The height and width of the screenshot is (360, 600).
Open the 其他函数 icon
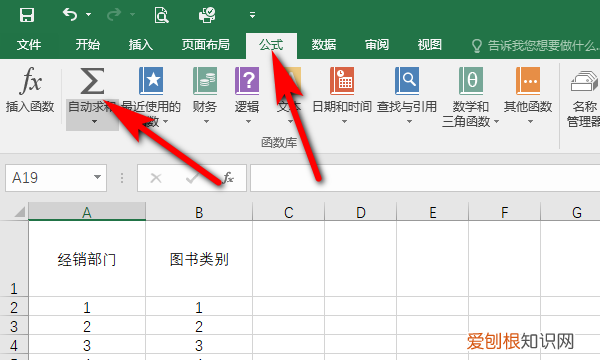click(x=528, y=81)
